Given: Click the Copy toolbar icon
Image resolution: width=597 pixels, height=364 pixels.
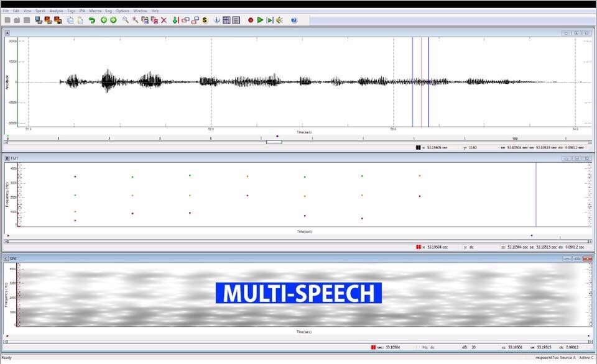Looking at the screenshot, I should point(70,20).
